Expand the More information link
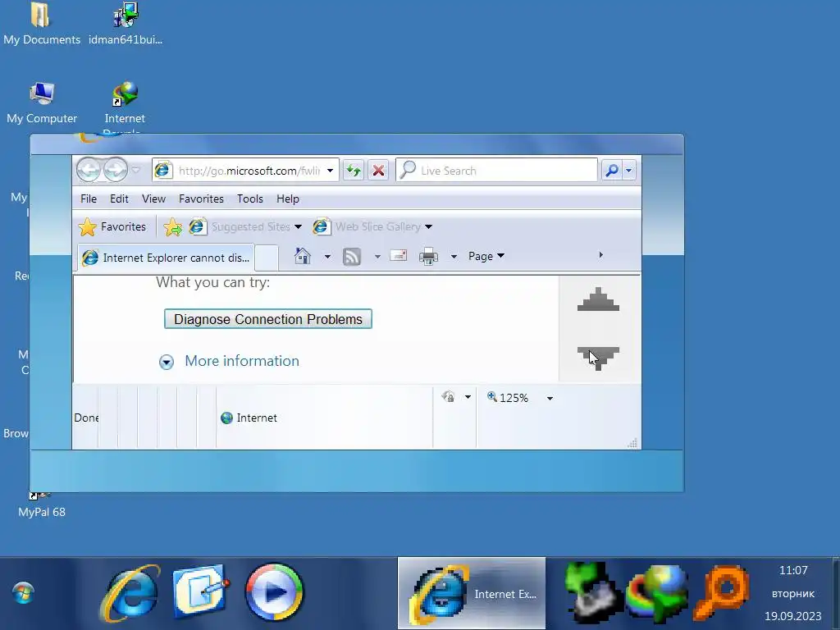Image resolution: width=840 pixels, height=630 pixels. coord(242,361)
